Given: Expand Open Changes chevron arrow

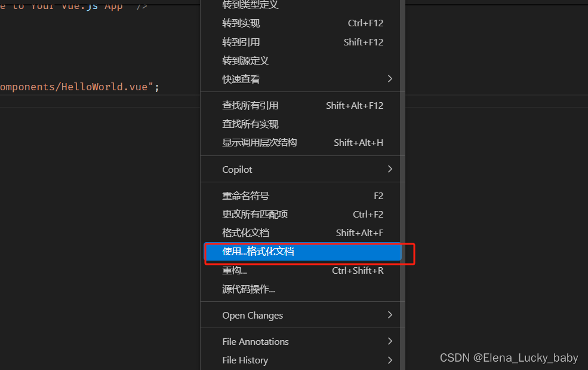Looking at the screenshot, I should click(x=390, y=315).
